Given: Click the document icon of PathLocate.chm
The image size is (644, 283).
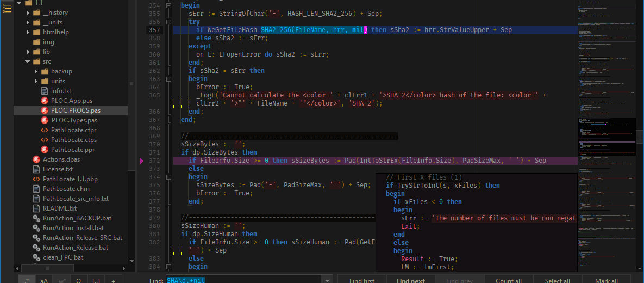Looking at the screenshot, I should coord(36,189).
